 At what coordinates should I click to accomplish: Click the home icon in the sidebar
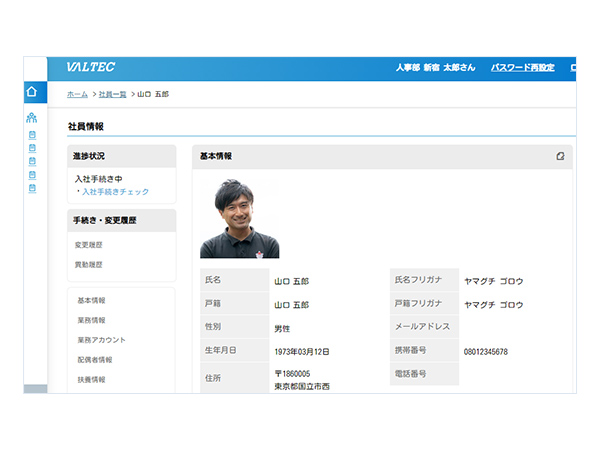[32, 92]
